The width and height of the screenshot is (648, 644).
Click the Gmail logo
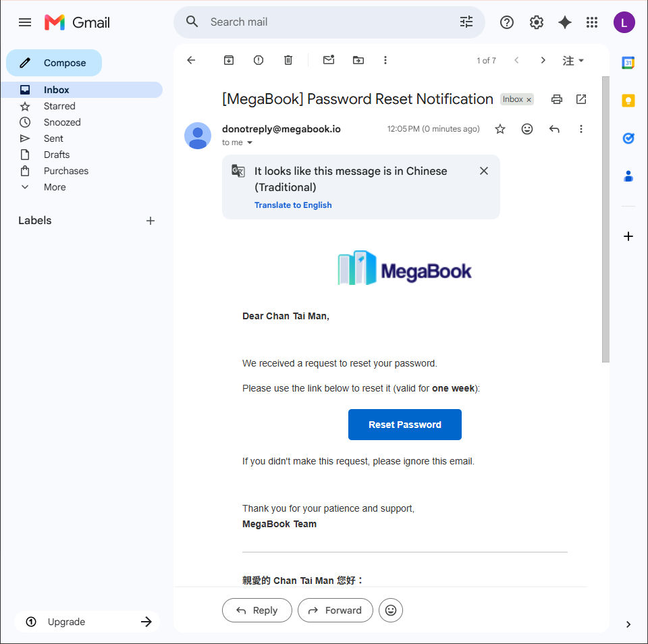77,22
